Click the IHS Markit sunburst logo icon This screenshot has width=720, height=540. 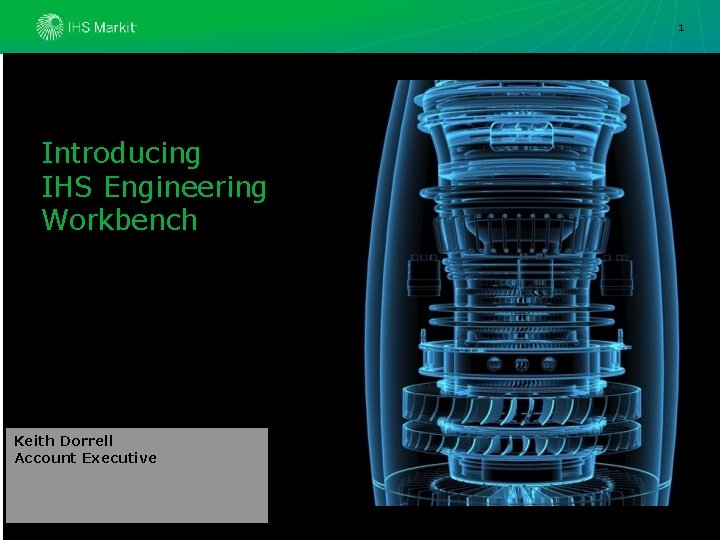click(x=50, y=27)
